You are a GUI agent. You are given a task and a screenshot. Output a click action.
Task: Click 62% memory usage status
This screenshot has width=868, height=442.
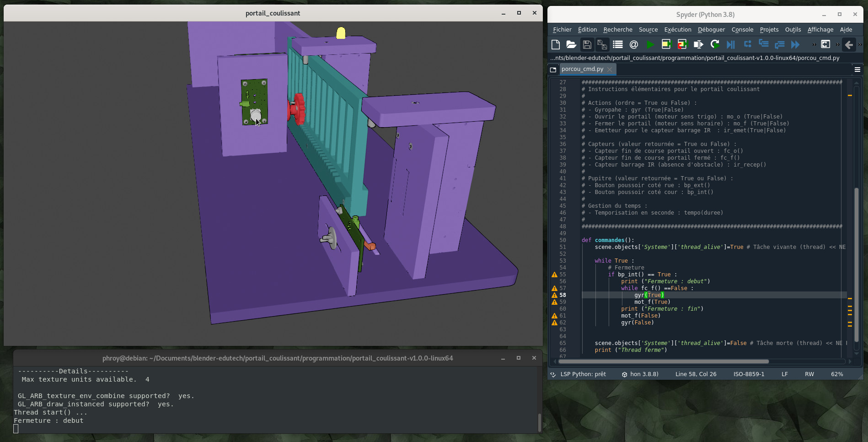click(837, 374)
